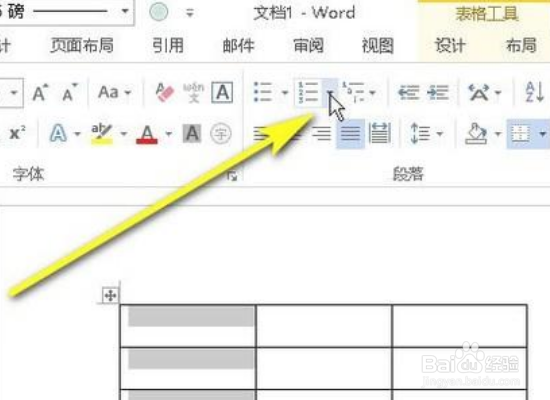Align paragraph text to the right
Screen dimensions: 550x400
click(321, 134)
